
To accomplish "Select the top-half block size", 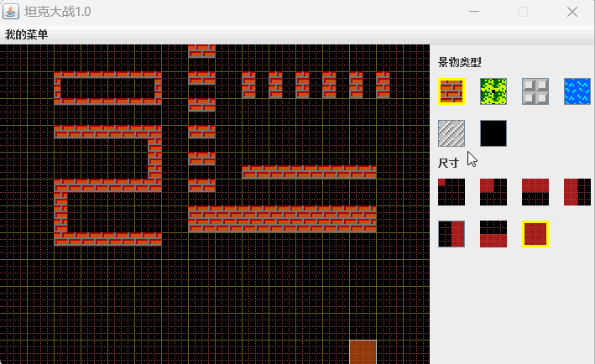I will 535,192.
